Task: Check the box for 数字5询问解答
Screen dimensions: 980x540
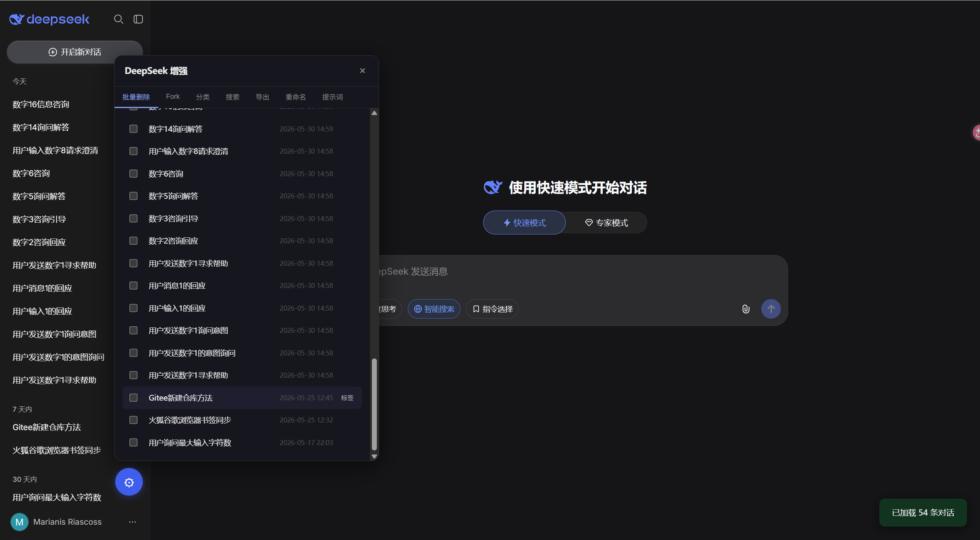Action: pos(133,196)
